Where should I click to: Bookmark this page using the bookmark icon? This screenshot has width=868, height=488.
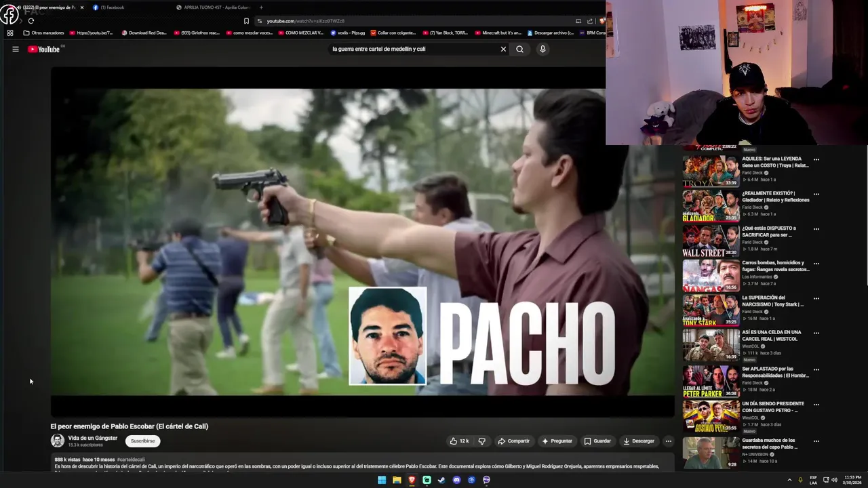(246, 21)
